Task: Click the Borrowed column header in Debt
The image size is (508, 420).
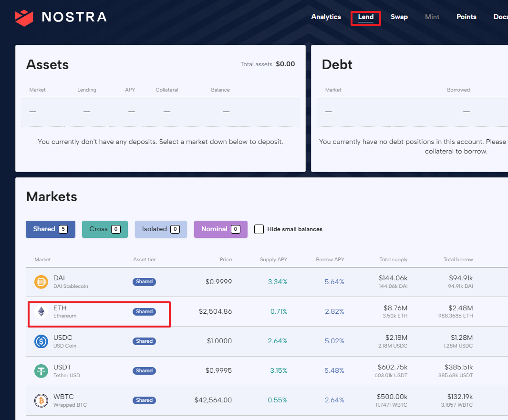Action: coord(458,90)
